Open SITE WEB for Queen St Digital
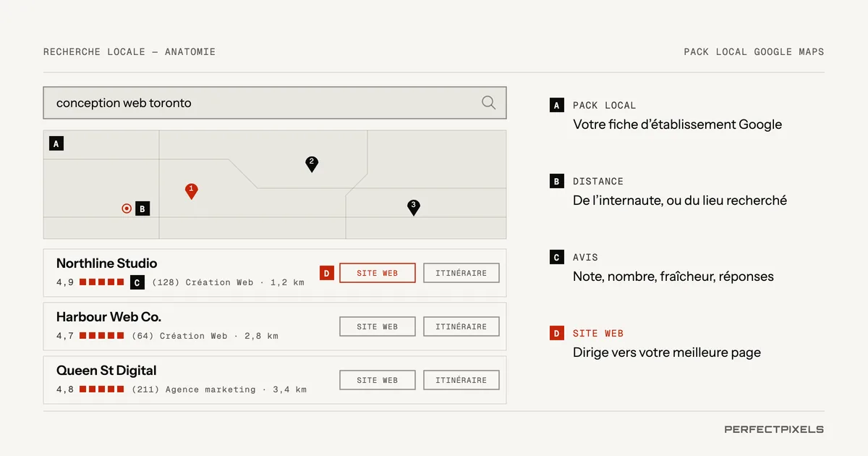This screenshot has width=868, height=456. 378,380
